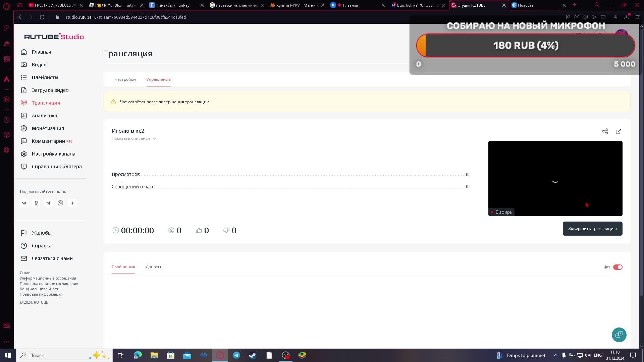
Task: Open the Telegram social icon link
Action: click(48, 203)
